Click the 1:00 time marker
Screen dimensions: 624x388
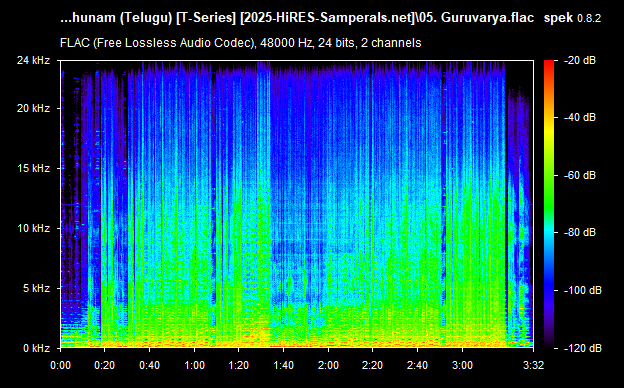[194, 365]
